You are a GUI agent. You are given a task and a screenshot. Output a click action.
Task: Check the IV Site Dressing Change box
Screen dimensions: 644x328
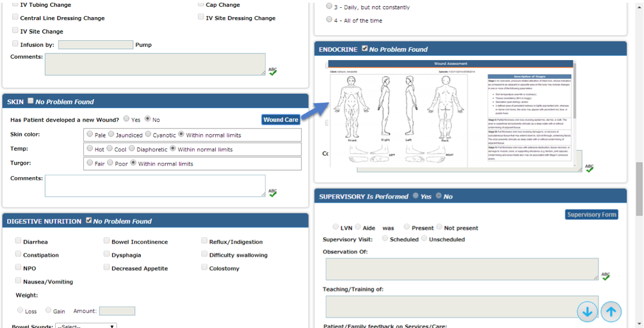[x=201, y=17]
